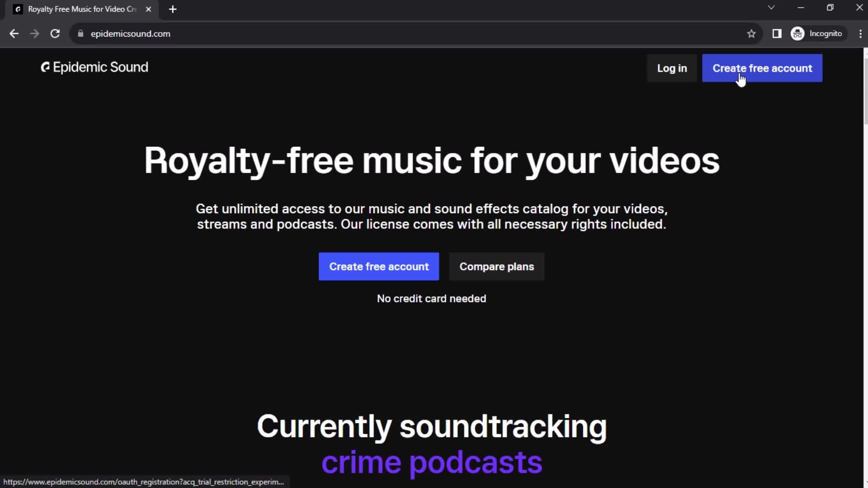Scroll down to Compare plans section
The width and height of the screenshot is (868, 488).
coord(496,266)
